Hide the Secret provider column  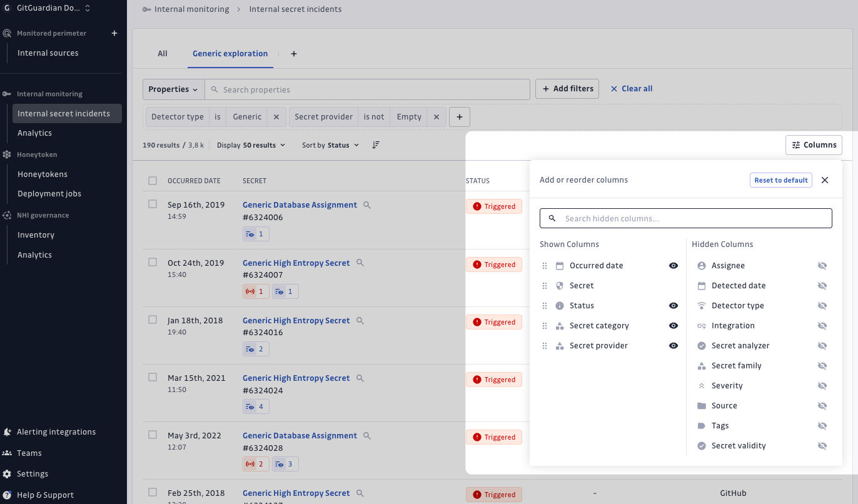tap(674, 346)
